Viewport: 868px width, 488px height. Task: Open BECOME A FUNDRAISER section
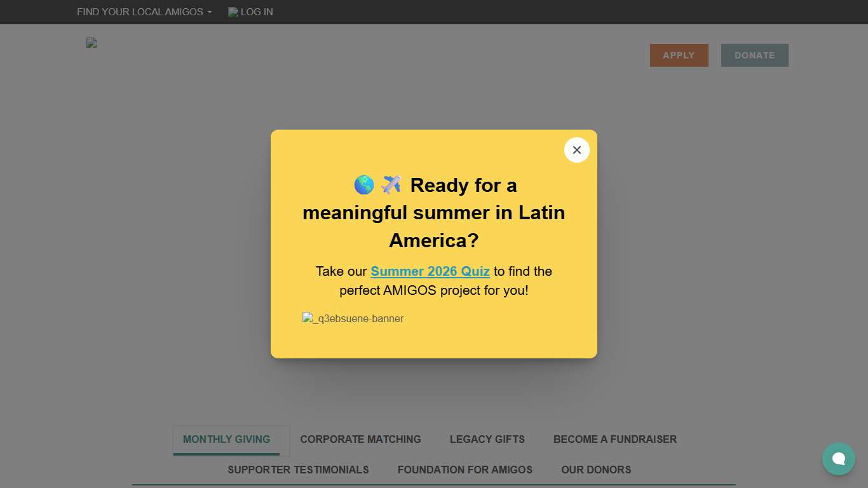click(x=614, y=439)
